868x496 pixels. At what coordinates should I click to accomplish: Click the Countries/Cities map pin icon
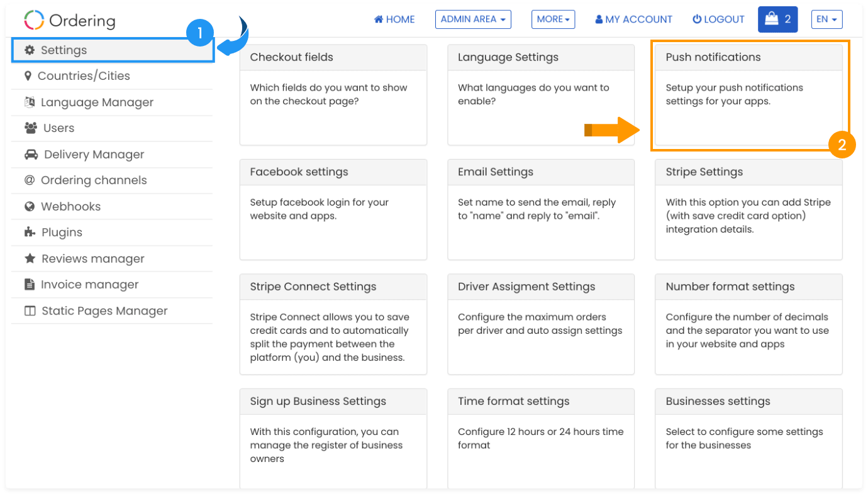click(x=28, y=76)
